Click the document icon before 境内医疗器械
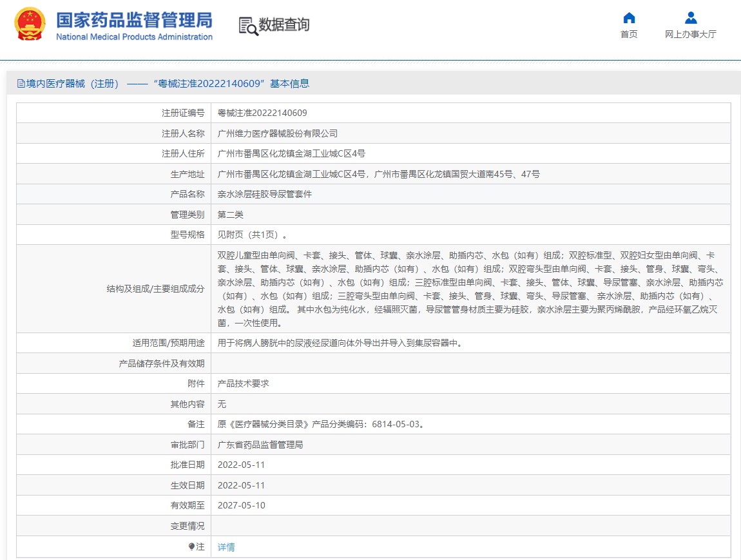 click(x=21, y=84)
